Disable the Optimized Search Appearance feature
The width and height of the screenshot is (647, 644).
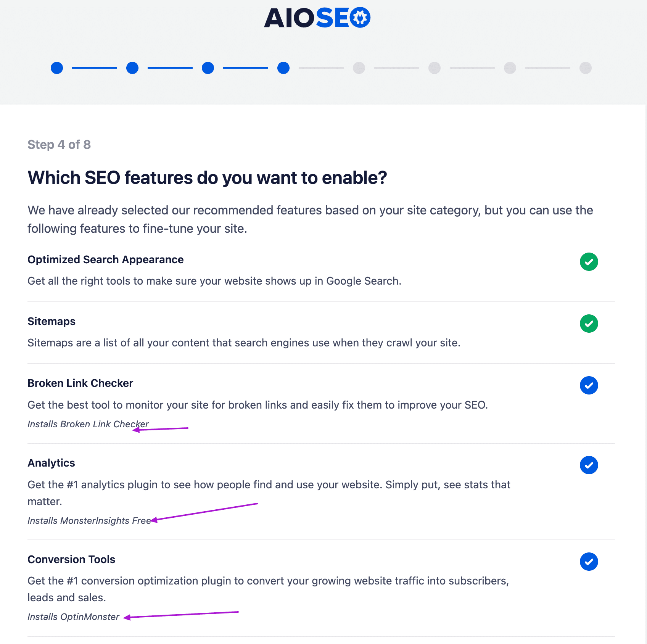[x=589, y=262]
